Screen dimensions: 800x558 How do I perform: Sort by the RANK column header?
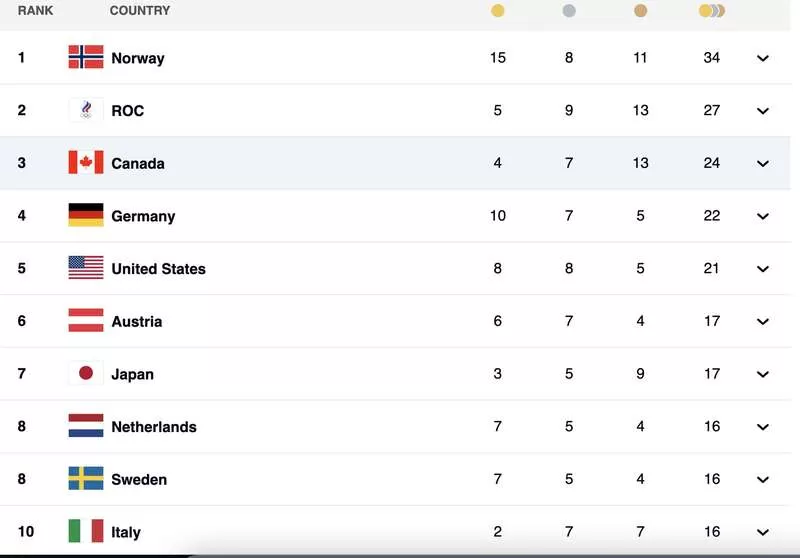35,11
